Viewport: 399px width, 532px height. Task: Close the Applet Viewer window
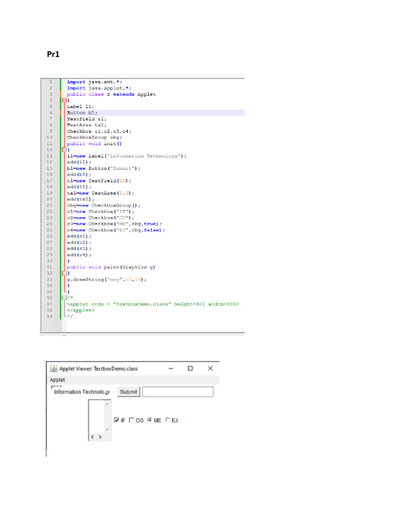(x=210, y=368)
